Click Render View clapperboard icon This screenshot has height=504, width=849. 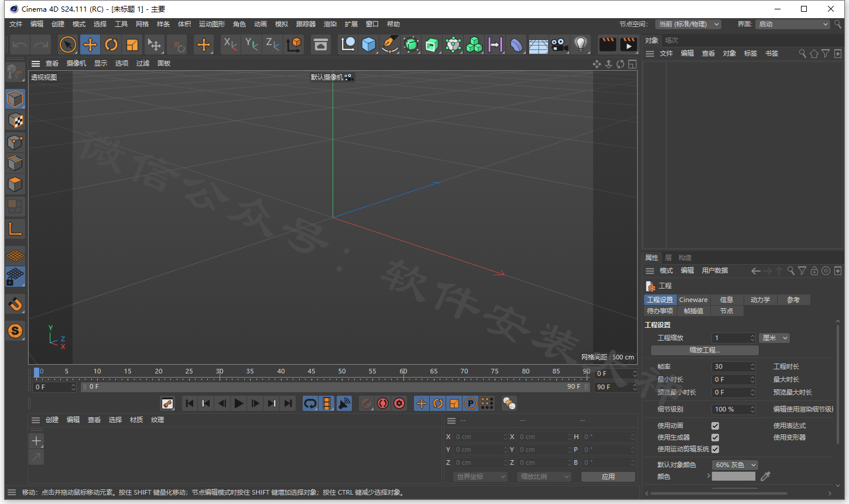pyautogui.click(x=608, y=44)
